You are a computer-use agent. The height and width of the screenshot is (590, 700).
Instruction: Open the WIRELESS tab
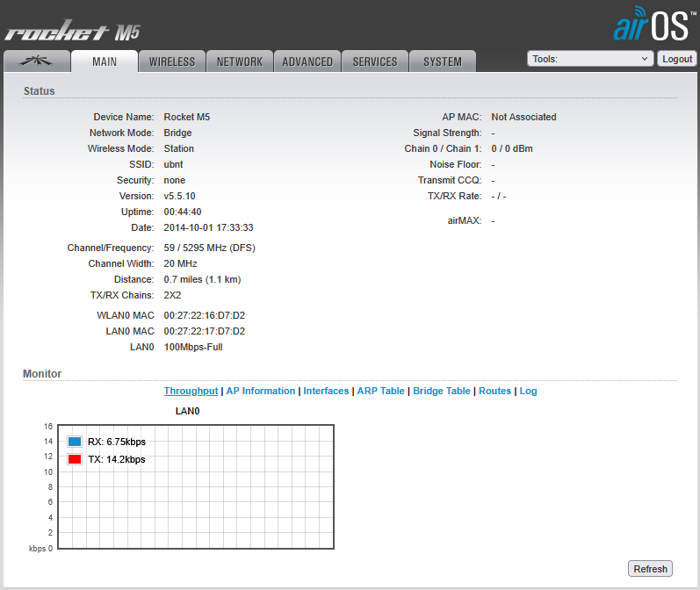pos(172,61)
